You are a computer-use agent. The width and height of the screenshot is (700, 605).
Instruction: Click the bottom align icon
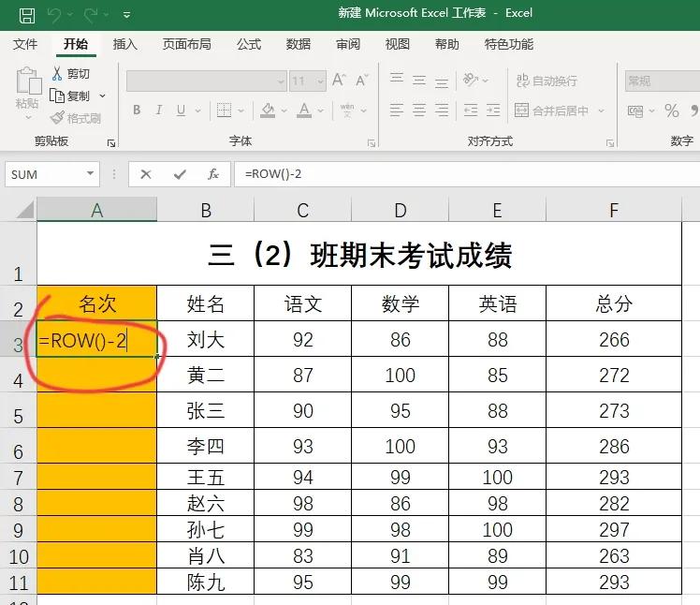(x=442, y=82)
